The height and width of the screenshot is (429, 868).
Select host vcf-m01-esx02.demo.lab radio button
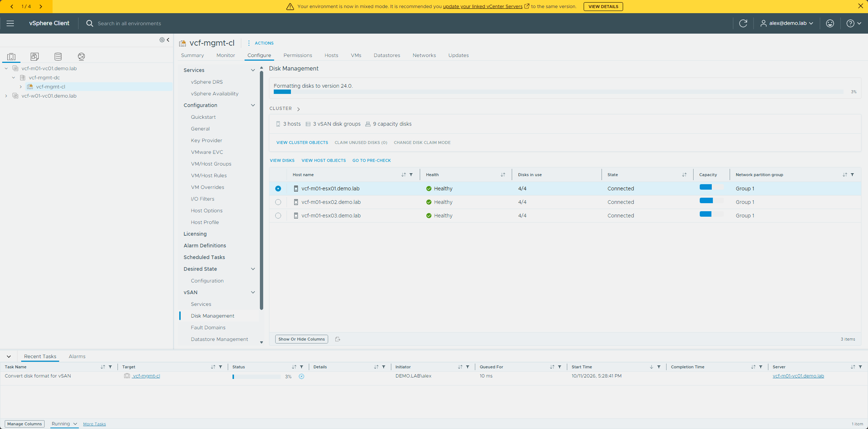(x=278, y=202)
